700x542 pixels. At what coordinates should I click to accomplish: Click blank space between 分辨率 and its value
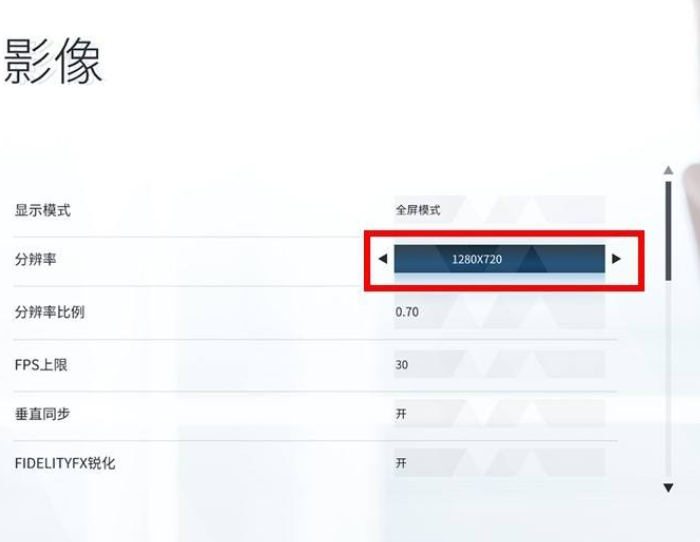click(210, 259)
